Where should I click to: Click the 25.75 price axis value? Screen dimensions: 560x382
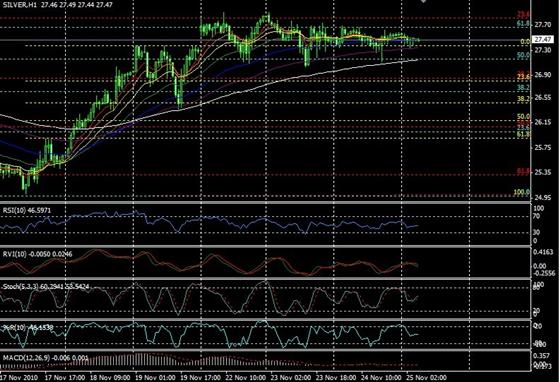(543, 147)
